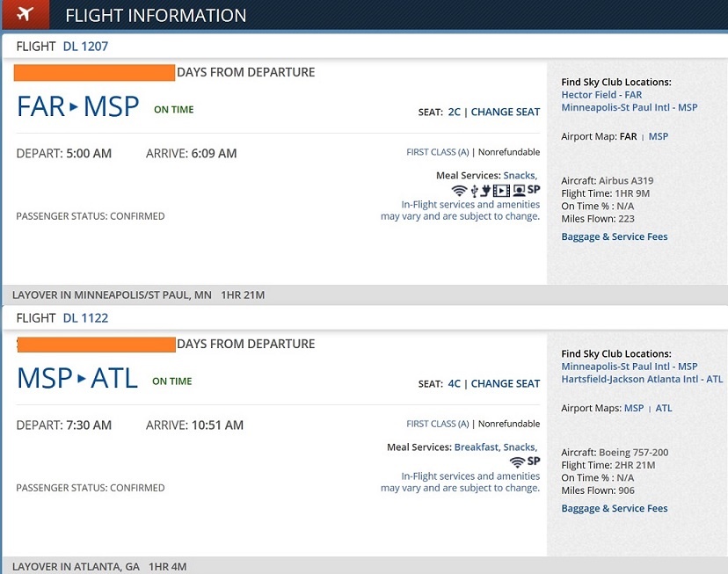Open flight DL 1207 details link
The image size is (728, 574).
tap(85, 46)
